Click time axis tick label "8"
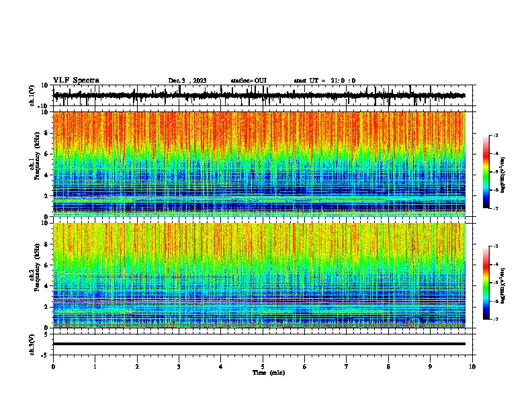The width and height of the screenshot is (532, 411). [388, 367]
